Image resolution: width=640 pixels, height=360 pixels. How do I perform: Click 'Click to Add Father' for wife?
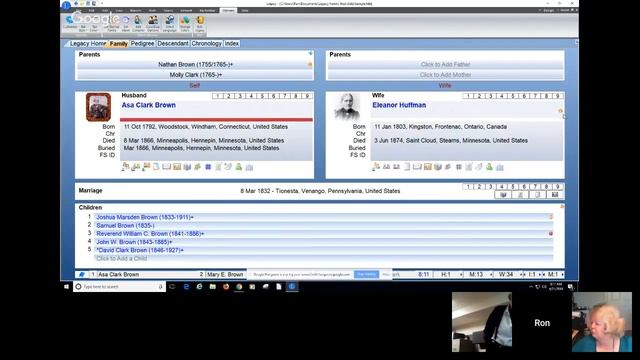point(445,64)
